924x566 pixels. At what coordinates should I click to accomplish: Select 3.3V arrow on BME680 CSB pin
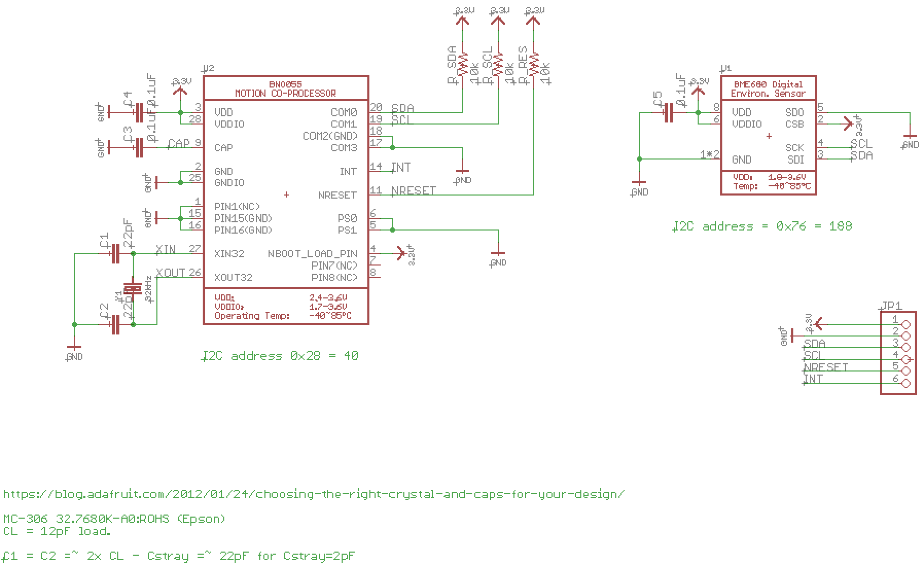point(848,123)
